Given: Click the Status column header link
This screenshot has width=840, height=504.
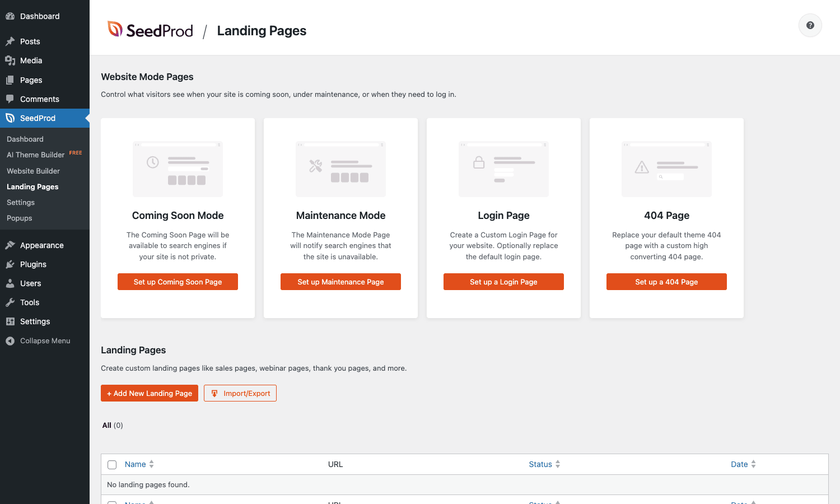Looking at the screenshot, I should click(x=540, y=464).
